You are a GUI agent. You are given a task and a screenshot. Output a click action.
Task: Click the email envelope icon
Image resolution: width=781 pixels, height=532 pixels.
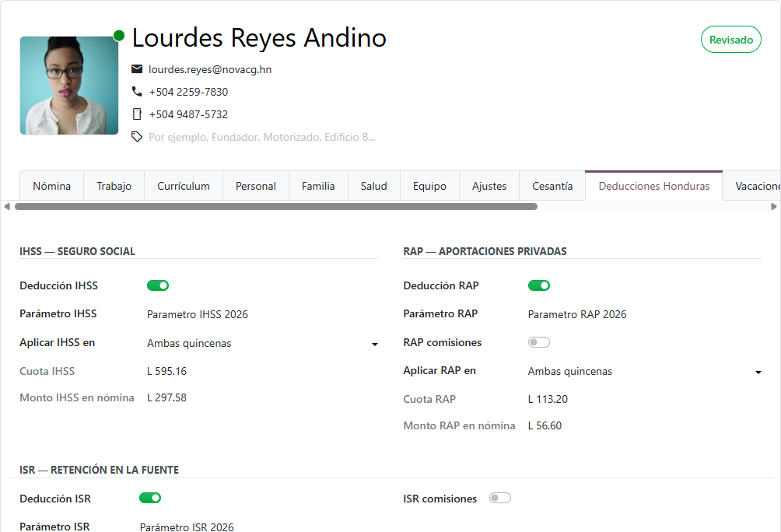pos(137,68)
